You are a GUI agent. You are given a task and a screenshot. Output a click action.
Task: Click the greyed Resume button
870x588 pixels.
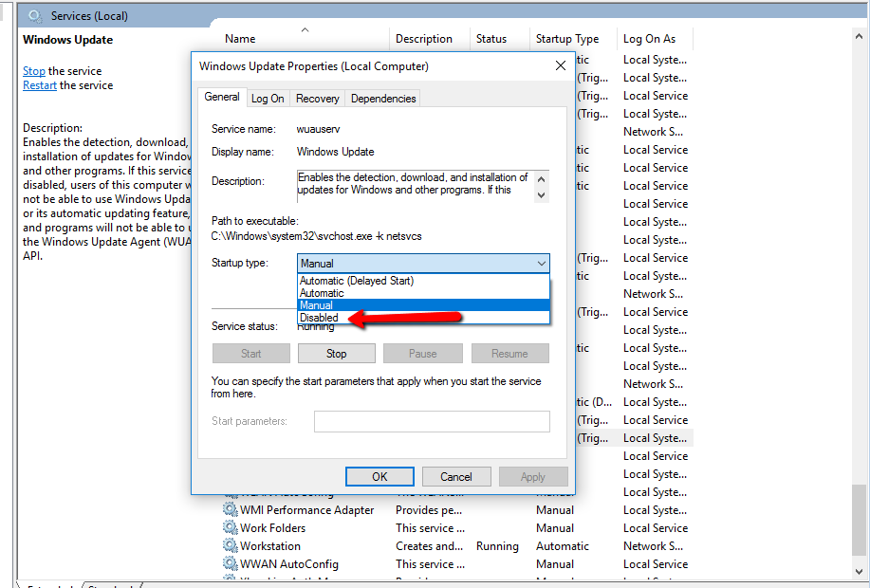pyautogui.click(x=509, y=354)
